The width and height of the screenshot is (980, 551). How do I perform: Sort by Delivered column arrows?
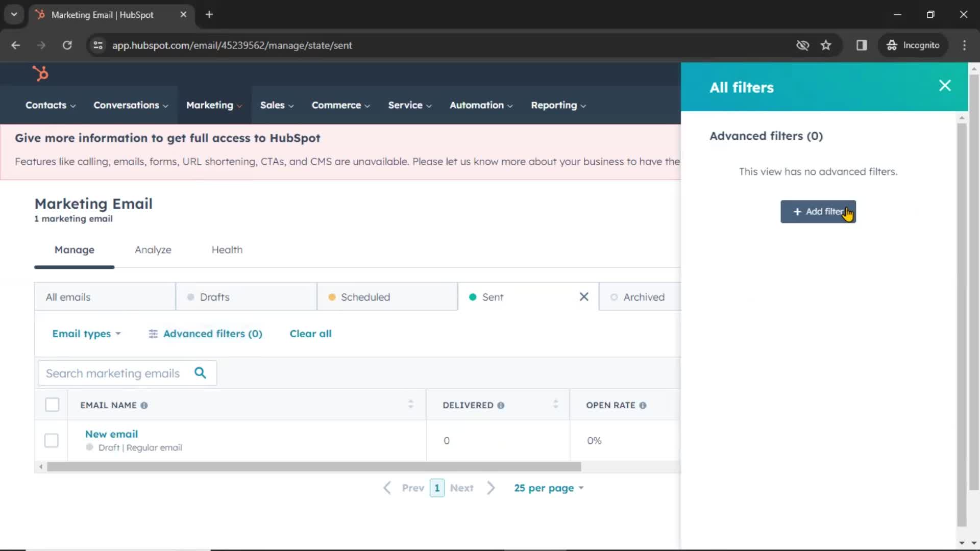tap(555, 405)
